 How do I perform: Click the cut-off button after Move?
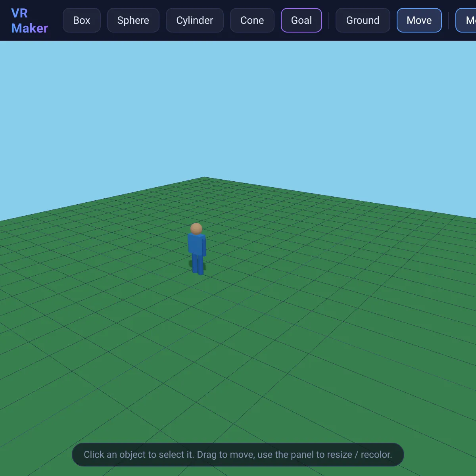(466, 20)
